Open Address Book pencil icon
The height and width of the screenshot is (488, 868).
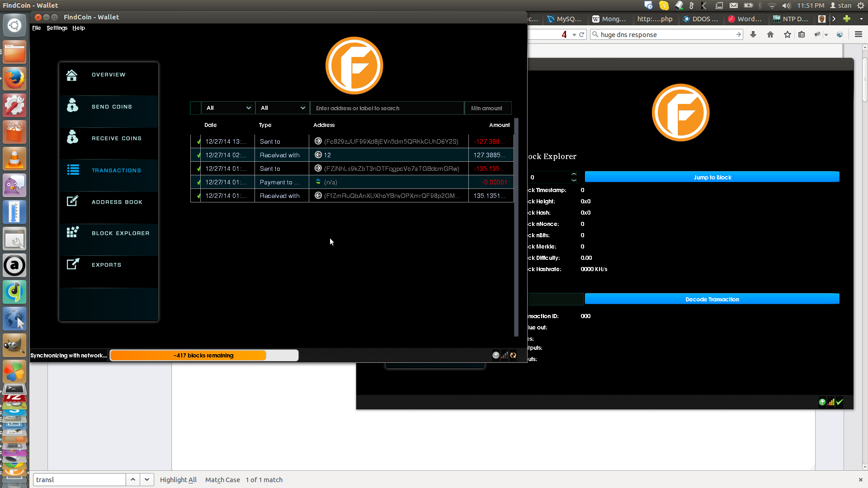tap(73, 201)
